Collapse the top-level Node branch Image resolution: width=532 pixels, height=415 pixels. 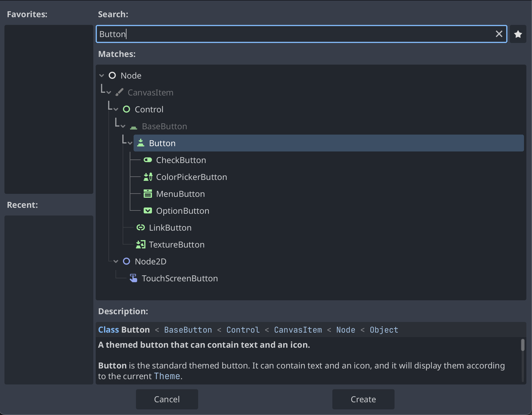point(102,75)
